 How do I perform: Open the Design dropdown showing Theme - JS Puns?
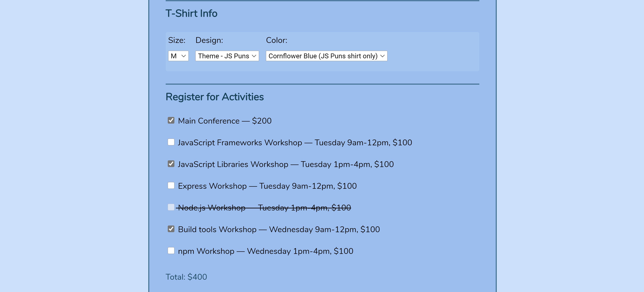tap(227, 56)
